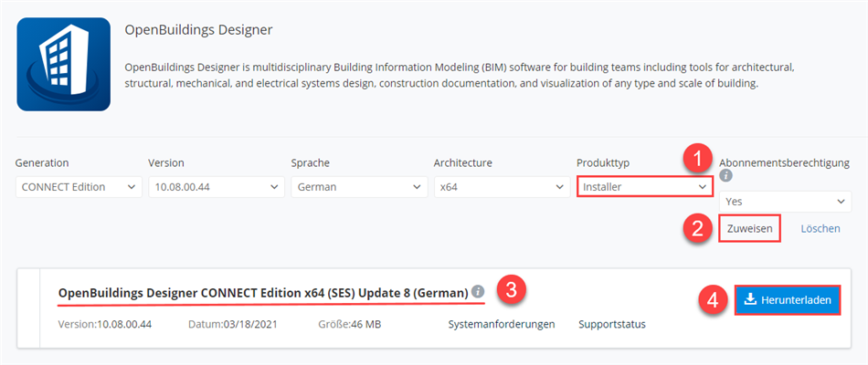Screen dimensions: 868x365
Task: Click the Architecture field label
Action: pos(463,162)
